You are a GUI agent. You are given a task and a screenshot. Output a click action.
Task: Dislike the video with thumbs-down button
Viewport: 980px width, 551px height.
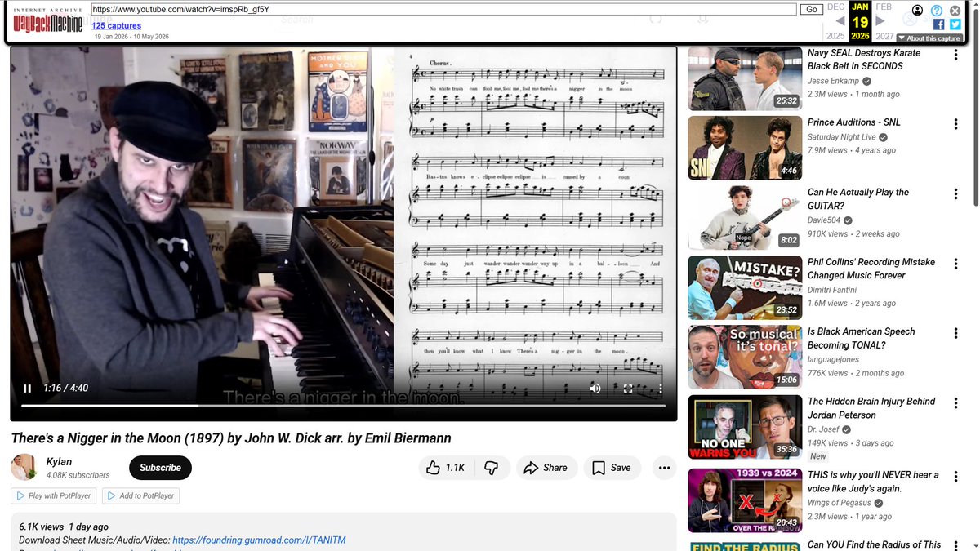tap(492, 468)
